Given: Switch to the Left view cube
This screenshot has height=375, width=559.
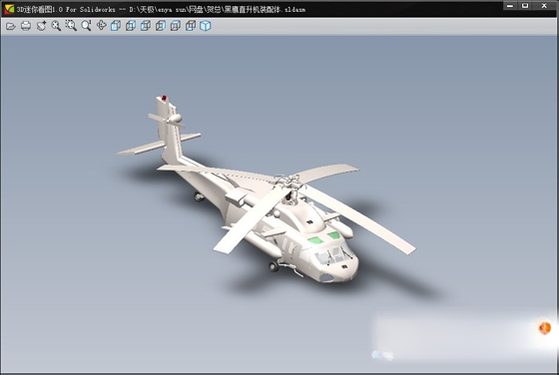Looking at the screenshot, I should (145, 26).
